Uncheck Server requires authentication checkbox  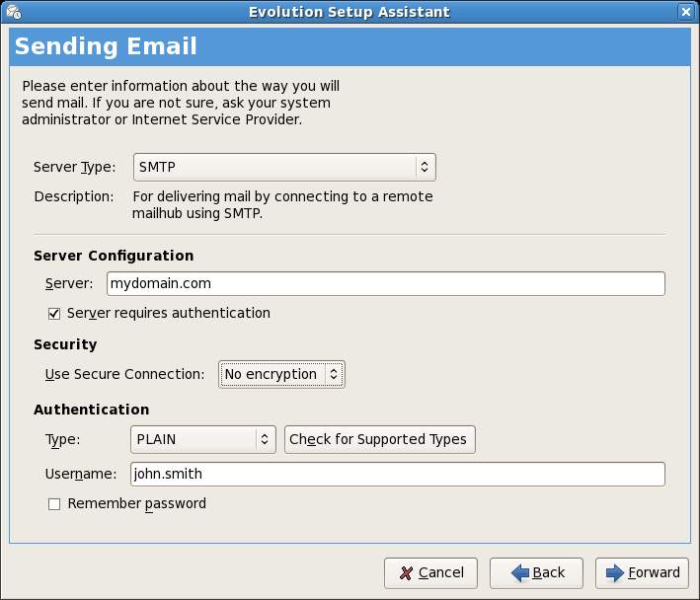(55, 313)
